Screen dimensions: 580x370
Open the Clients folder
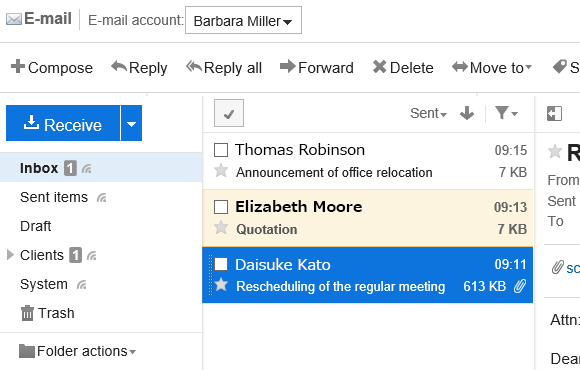(x=42, y=255)
